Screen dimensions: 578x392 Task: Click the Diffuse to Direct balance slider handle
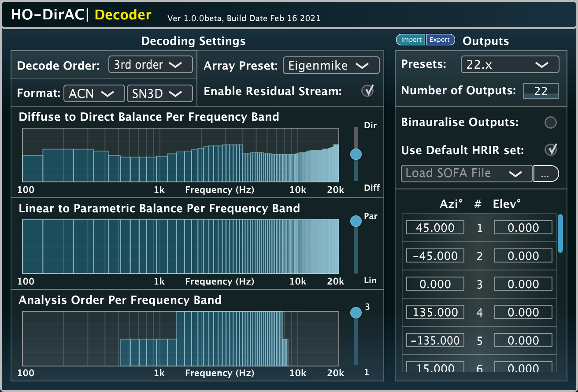(x=356, y=154)
